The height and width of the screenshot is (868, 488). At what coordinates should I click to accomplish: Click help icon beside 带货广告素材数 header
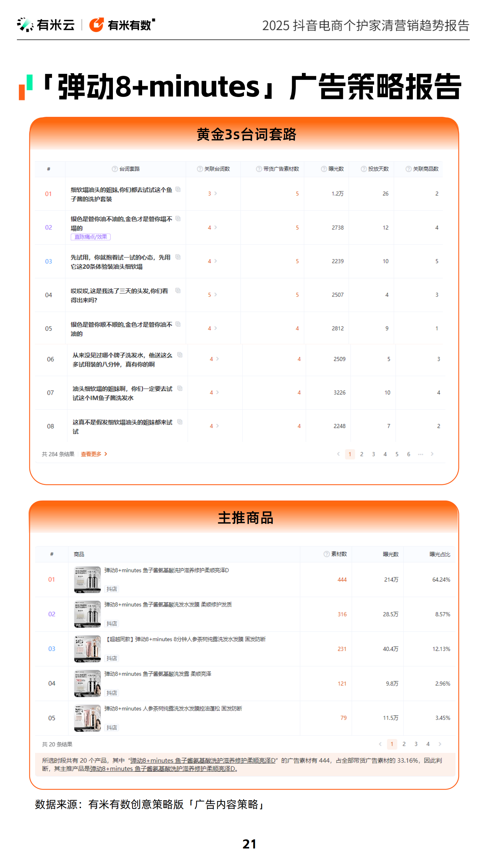(259, 169)
